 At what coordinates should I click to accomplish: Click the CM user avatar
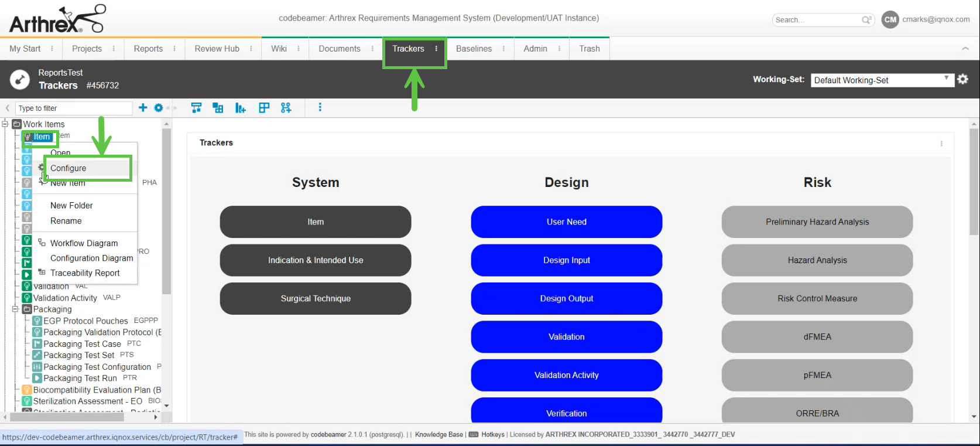(890, 19)
